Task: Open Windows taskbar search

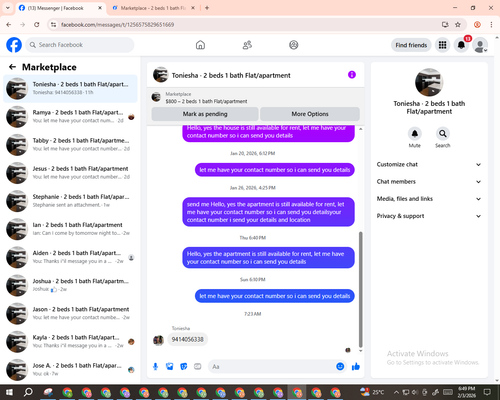Action: coord(28,392)
